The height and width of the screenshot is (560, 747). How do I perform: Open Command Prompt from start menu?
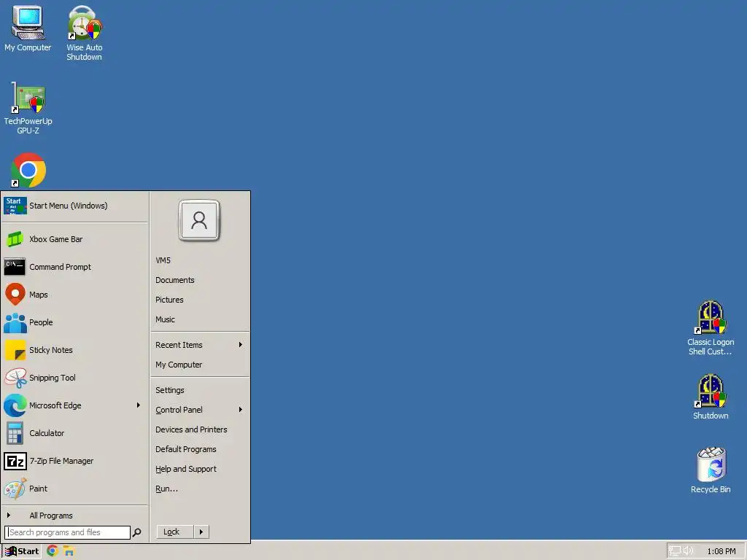tap(75, 267)
